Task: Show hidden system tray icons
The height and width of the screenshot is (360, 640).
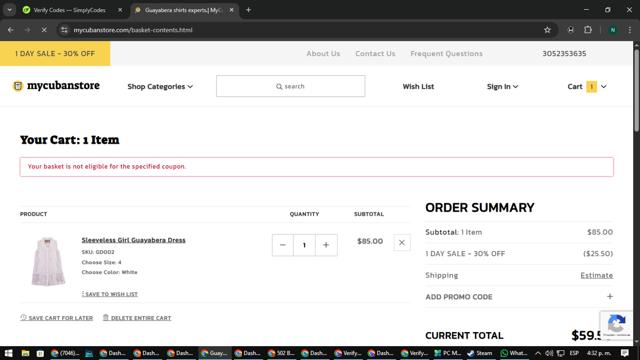Action: pyautogui.click(x=538, y=353)
